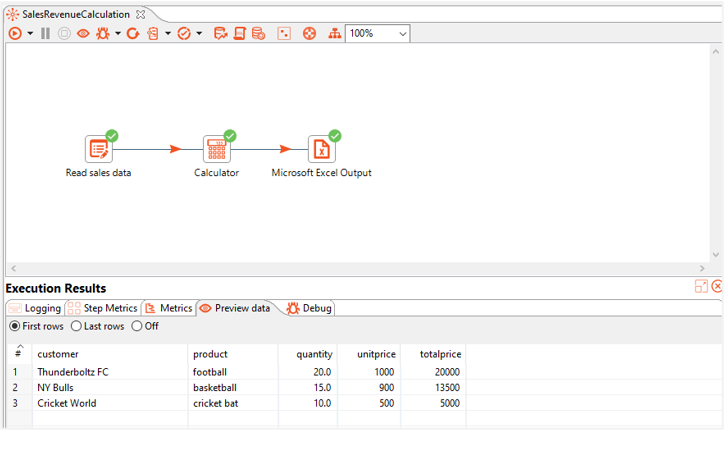
Task: Select the Last rows radio button
Action: tap(77, 326)
